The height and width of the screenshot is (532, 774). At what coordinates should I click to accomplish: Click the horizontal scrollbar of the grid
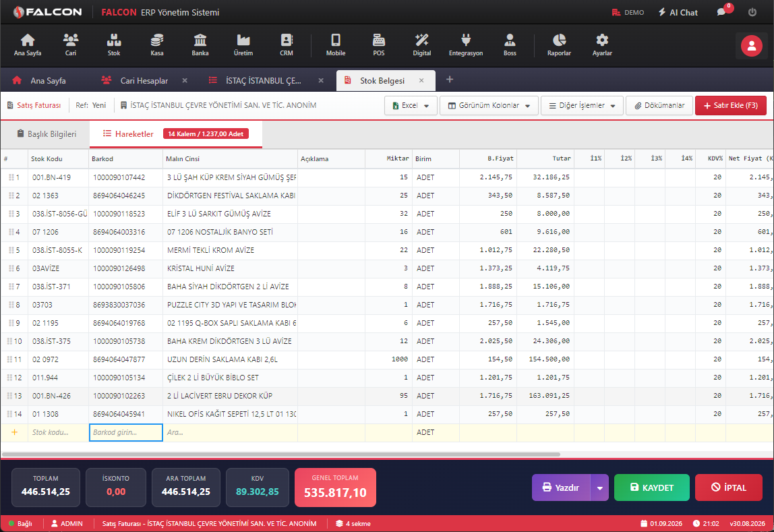280,454
